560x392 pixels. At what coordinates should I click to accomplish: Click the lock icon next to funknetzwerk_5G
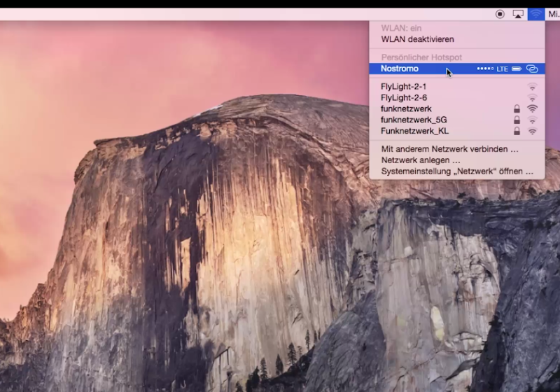click(x=517, y=120)
